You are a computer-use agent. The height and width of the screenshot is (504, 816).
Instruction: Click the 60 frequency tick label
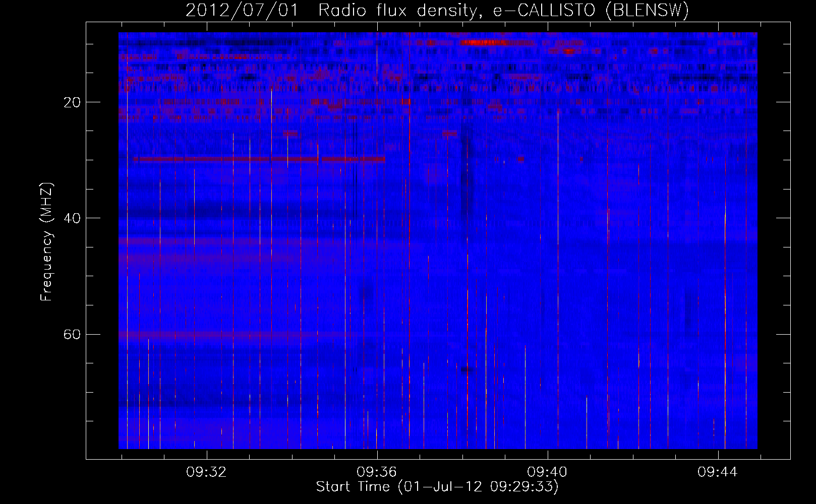pos(72,334)
